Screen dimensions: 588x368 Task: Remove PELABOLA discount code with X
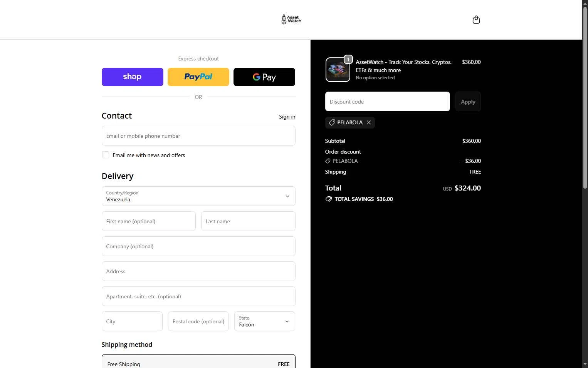point(369,122)
